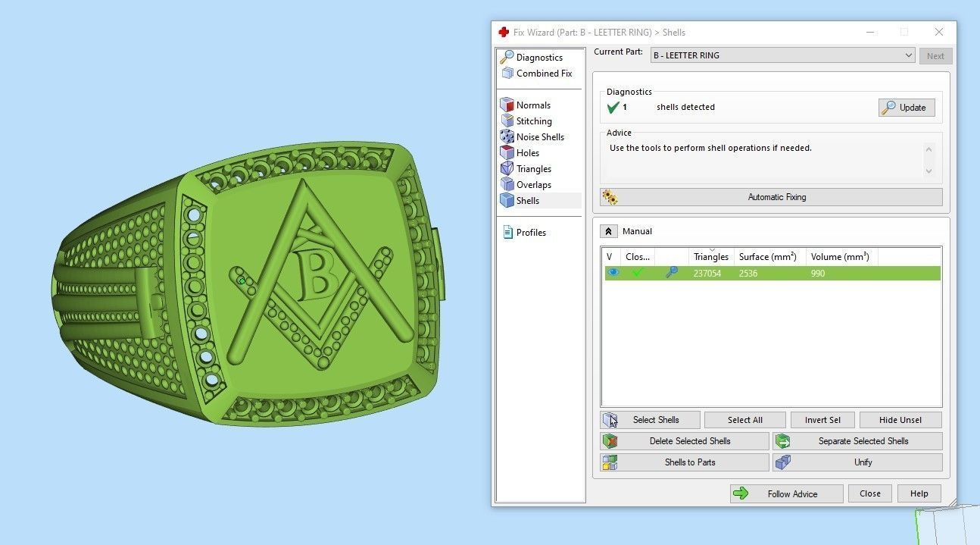Image resolution: width=980 pixels, height=545 pixels.
Task: Collapse the Manual section
Action: point(608,231)
